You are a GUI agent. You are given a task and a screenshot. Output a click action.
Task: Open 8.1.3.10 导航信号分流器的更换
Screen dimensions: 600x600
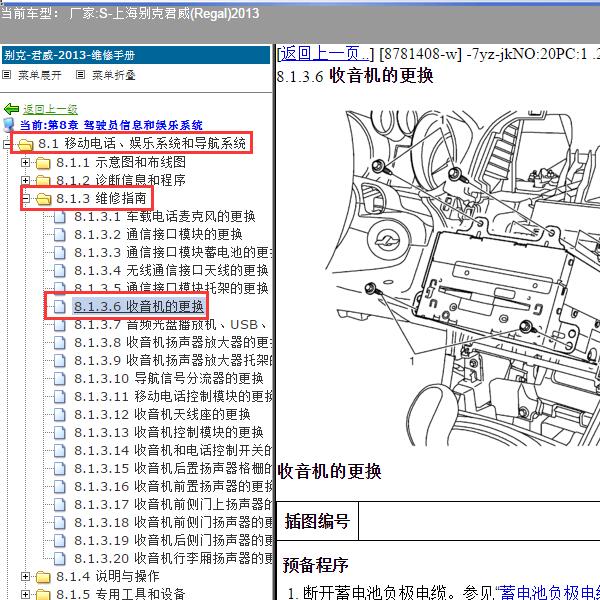[169, 378]
